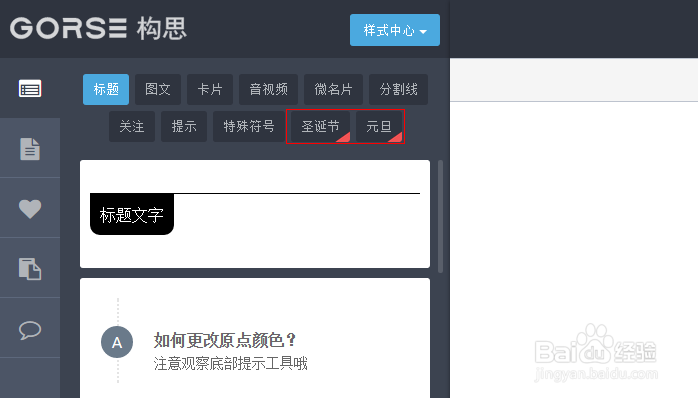Insert the black 标题文字 title template
This screenshot has width=698, height=398.
coord(255,214)
